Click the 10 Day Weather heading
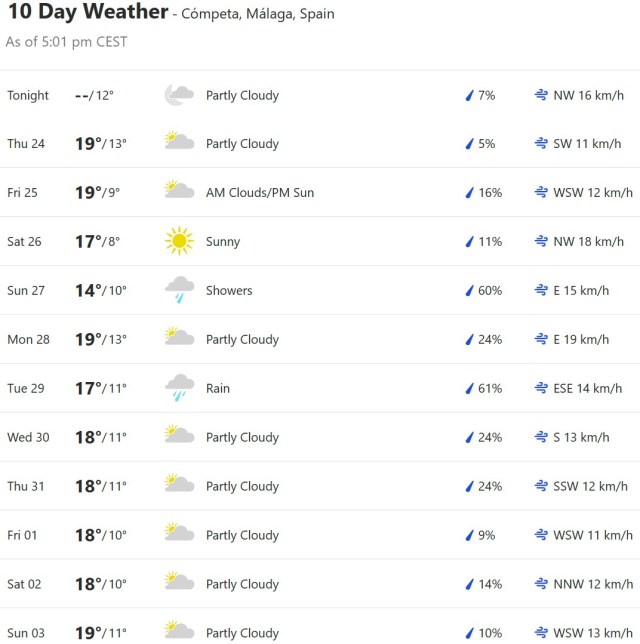Screen dimensions: 640x644 click(x=86, y=13)
